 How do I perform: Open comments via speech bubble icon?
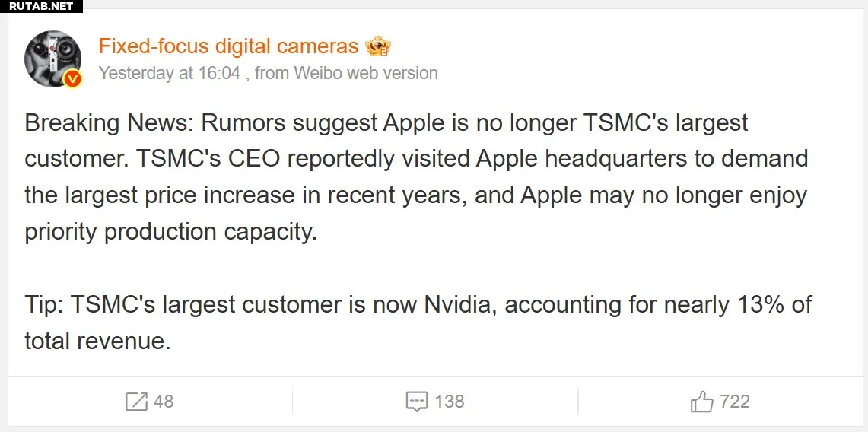click(416, 402)
